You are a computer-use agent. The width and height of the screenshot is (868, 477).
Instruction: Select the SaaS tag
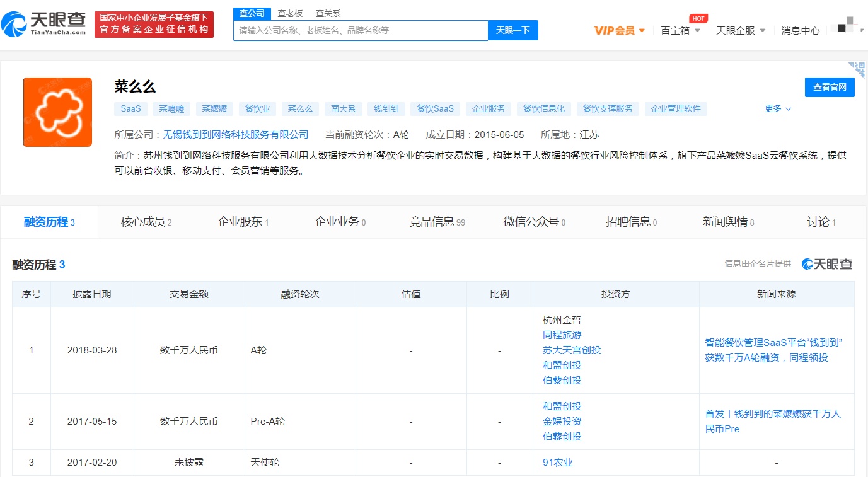(x=130, y=108)
